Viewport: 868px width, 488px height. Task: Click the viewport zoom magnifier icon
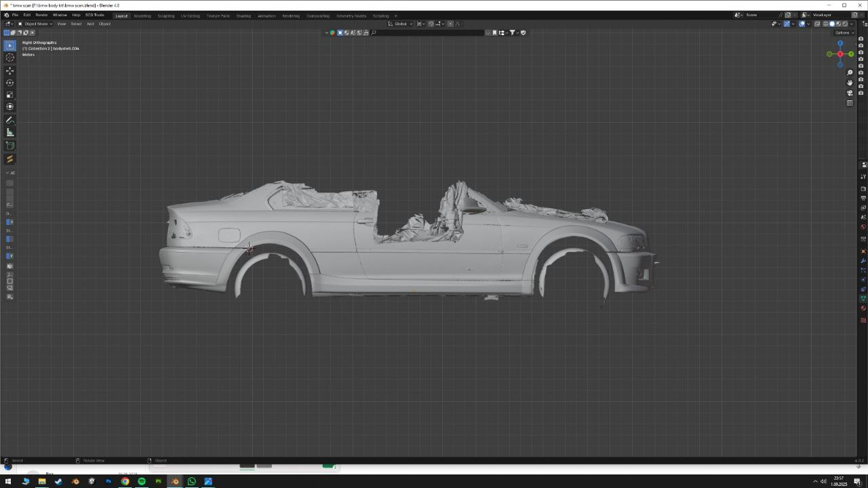(x=850, y=73)
